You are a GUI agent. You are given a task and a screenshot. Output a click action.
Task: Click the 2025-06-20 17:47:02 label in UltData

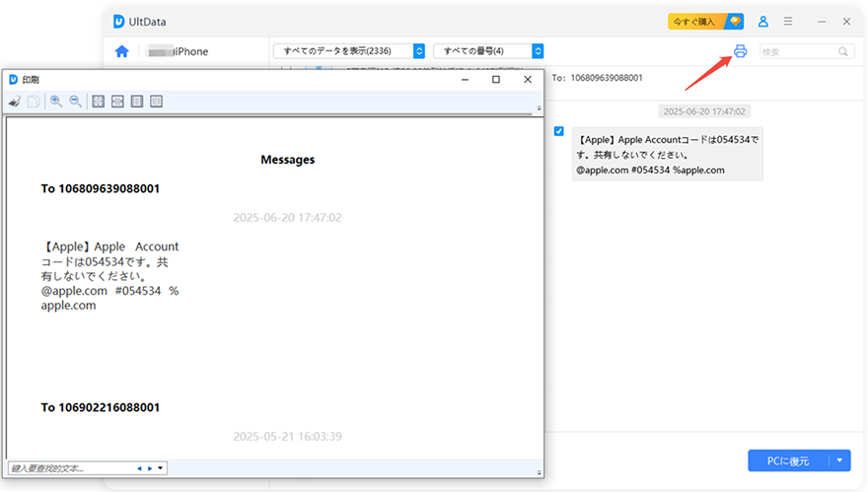(704, 111)
